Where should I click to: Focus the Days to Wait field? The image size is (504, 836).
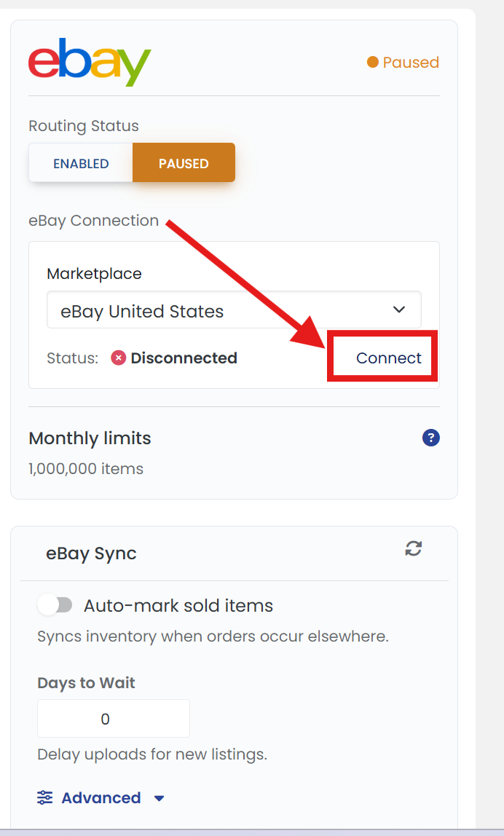[114, 719]
